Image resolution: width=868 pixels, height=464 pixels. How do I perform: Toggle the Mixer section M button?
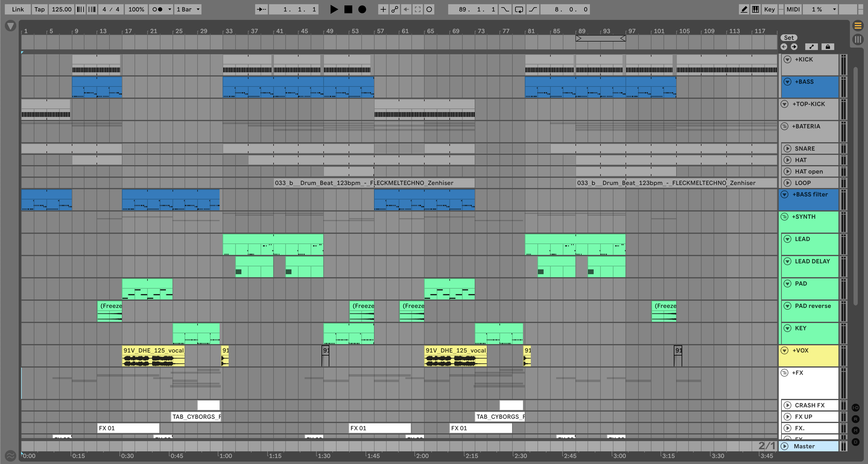pyautogui.click(x=856, y=431)
